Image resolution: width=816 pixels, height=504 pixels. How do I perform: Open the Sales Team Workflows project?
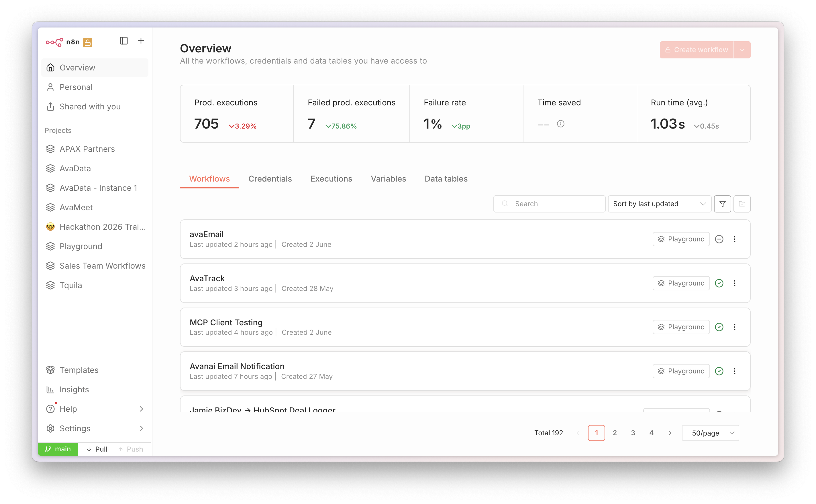coord(95,266)
